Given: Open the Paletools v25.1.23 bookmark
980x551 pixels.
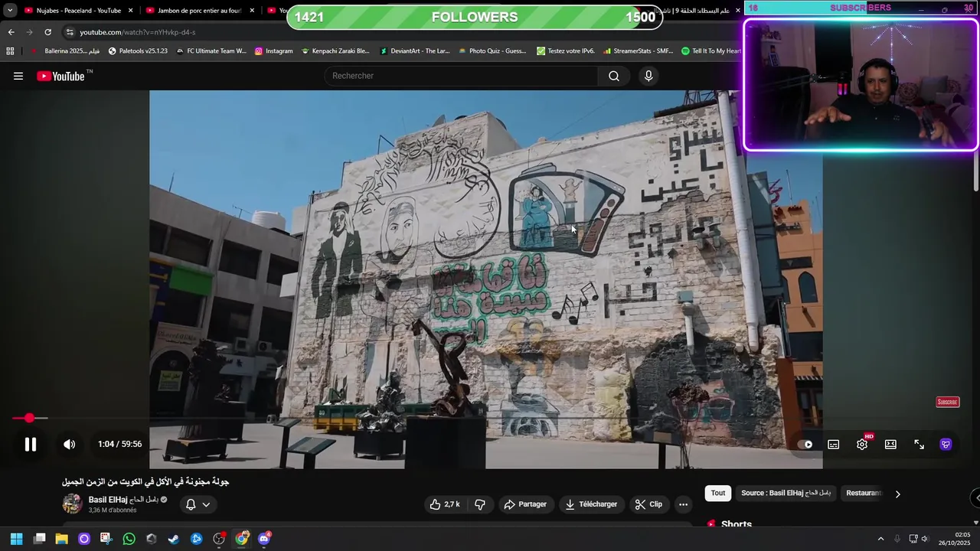Looking at the screenshot, I should coord(138,51).
